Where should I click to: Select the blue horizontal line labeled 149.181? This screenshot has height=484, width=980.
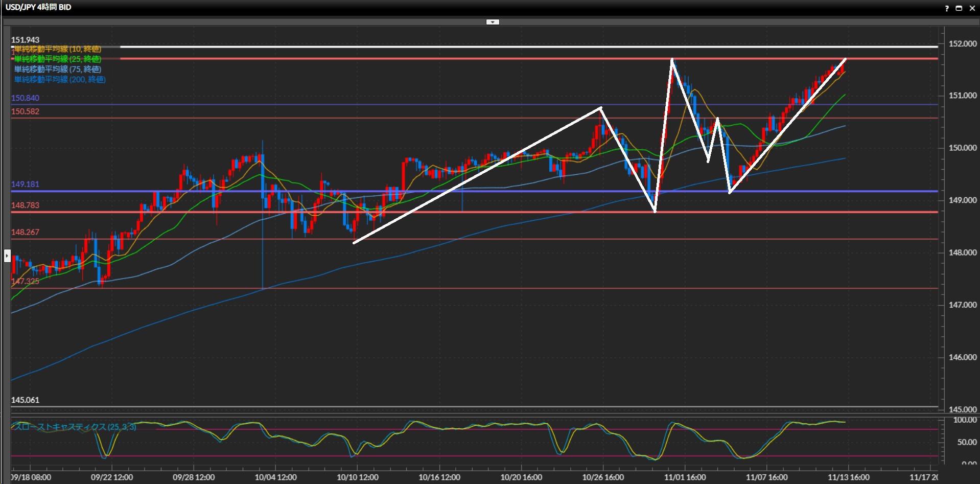pyautogui.click(x=511, y=191)
